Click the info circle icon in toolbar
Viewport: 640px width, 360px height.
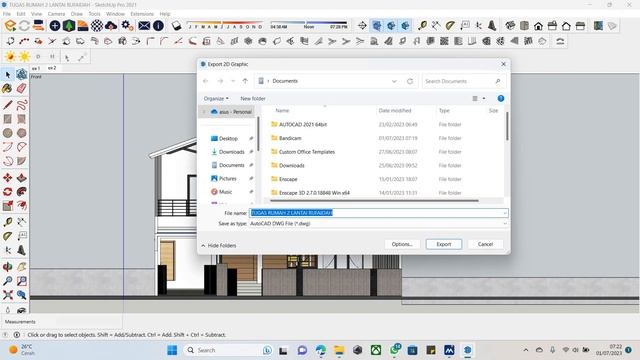(158, 26)
